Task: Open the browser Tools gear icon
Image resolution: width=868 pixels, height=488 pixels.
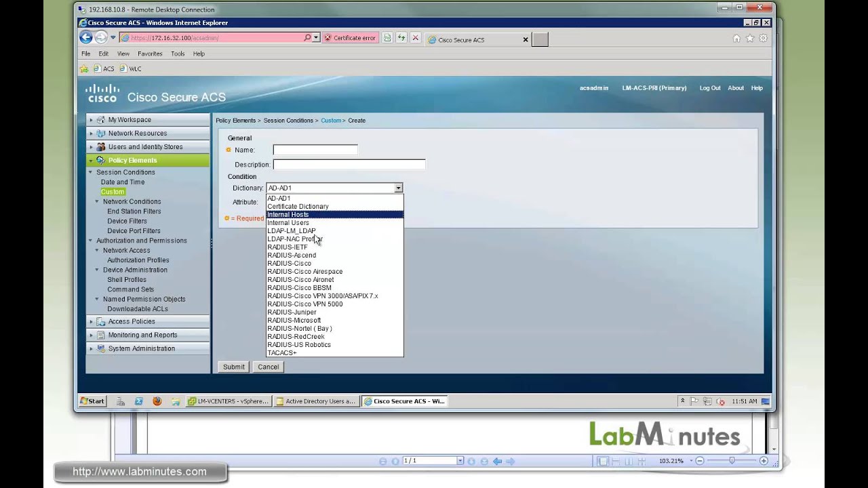Action: 763,39
